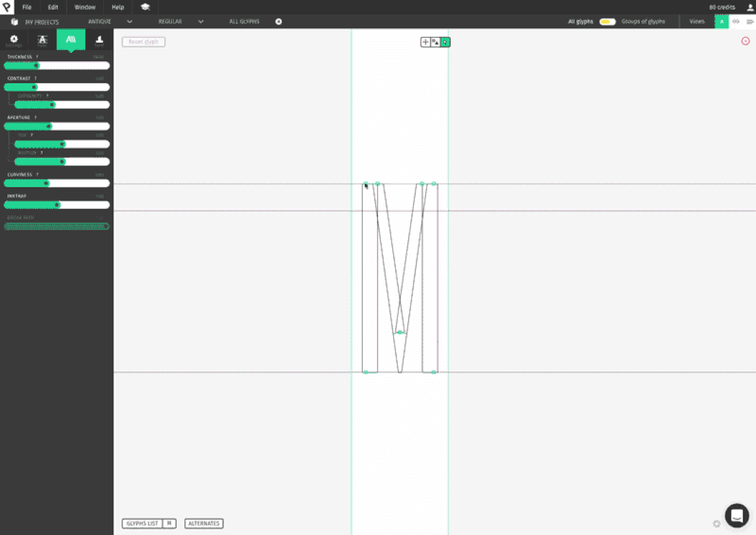Viewport: 756px width, 535px height.
Task: Select the individualize glyph icon next to ALL GLYPHS
Action: [278, 21]
